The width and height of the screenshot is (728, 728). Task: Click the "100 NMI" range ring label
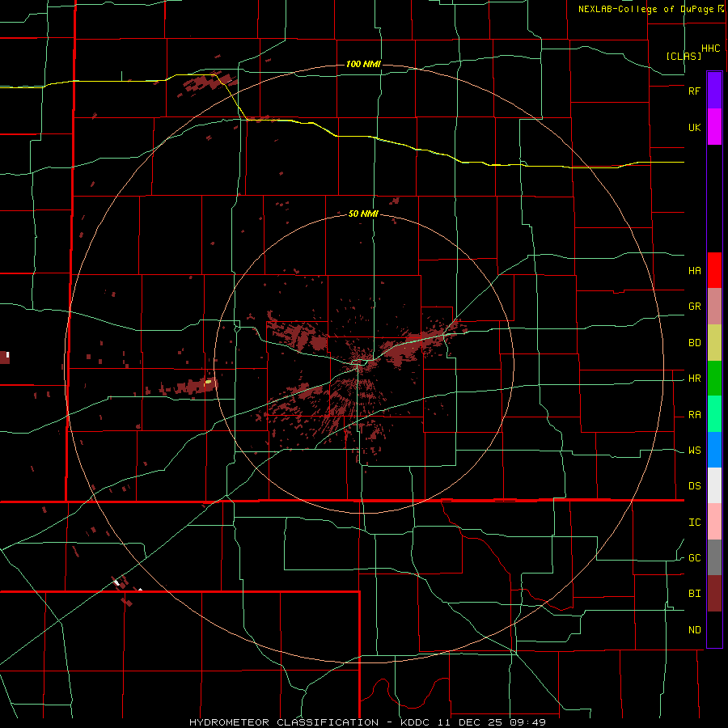tap(363, 64)
